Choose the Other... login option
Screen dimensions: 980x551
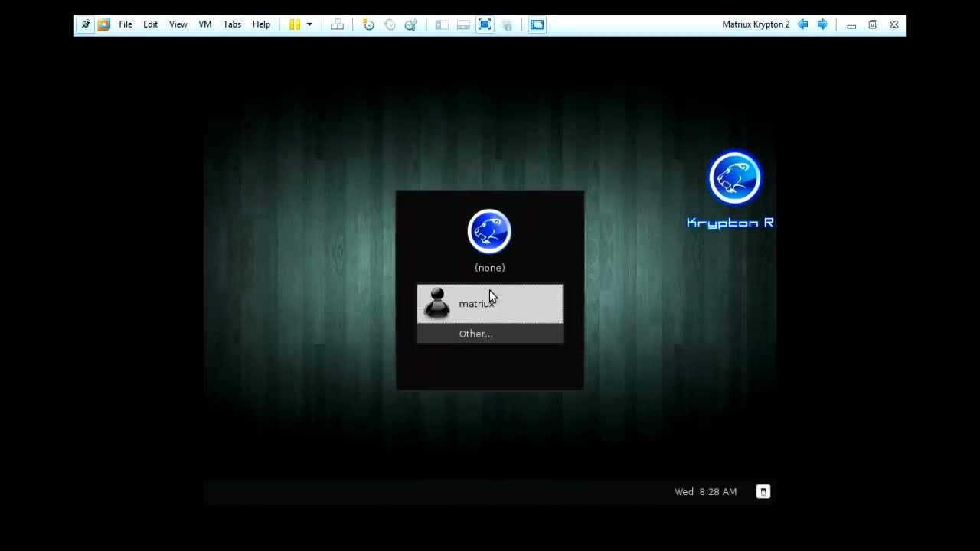490,334
